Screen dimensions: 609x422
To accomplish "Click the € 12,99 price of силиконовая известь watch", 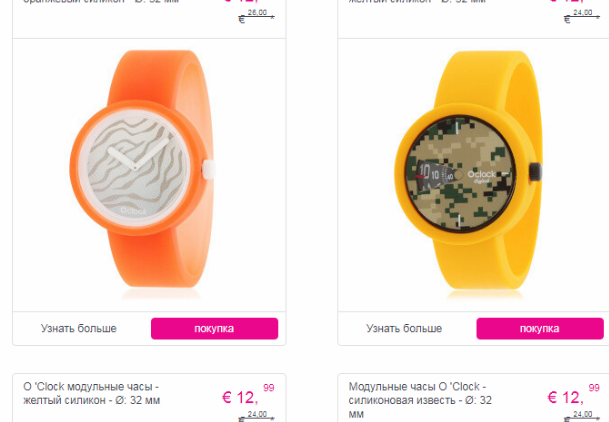I will (x=573, y=394).
